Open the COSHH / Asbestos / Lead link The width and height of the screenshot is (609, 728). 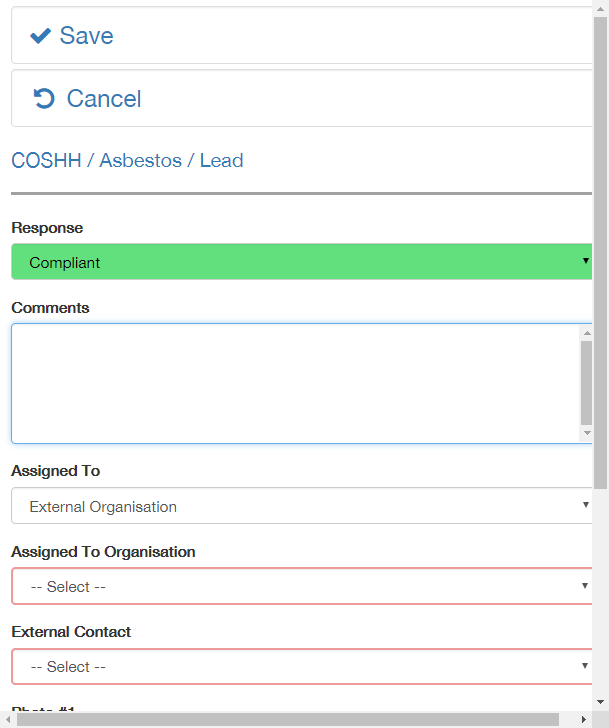pyautogui.click(x=127, y=160)
